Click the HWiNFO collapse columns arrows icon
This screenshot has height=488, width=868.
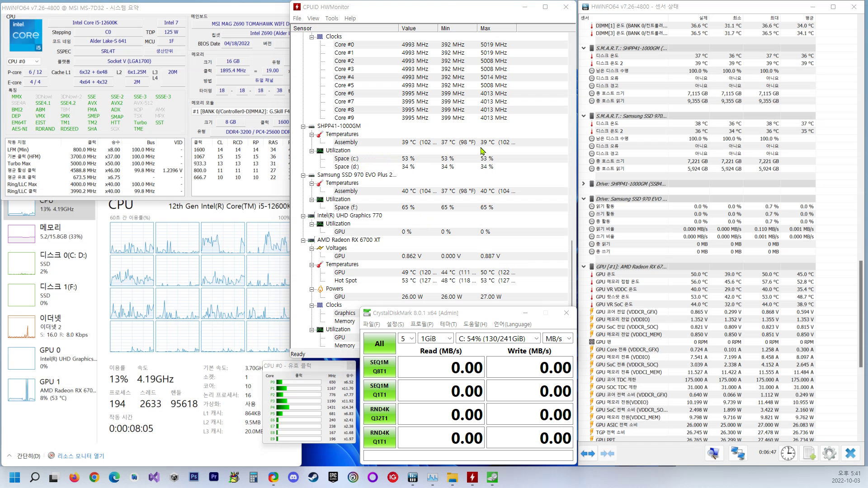point(608,453)
